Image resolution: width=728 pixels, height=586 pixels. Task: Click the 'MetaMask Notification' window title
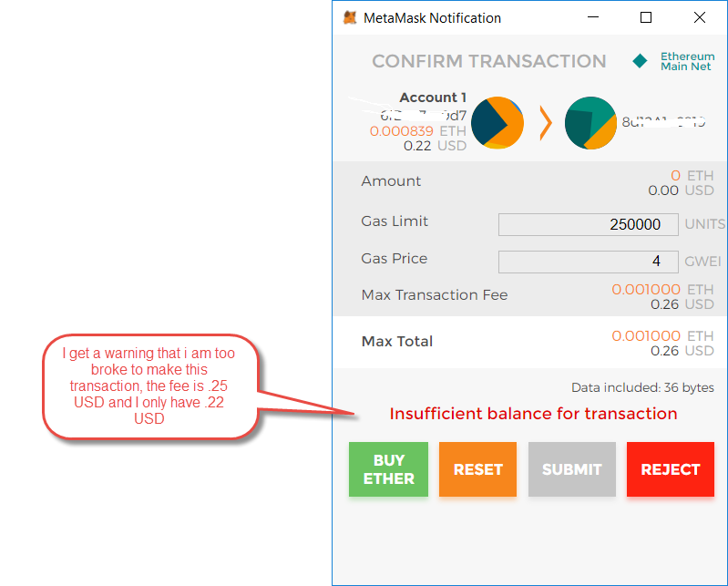pyautogui.click(x=432, y=18)
